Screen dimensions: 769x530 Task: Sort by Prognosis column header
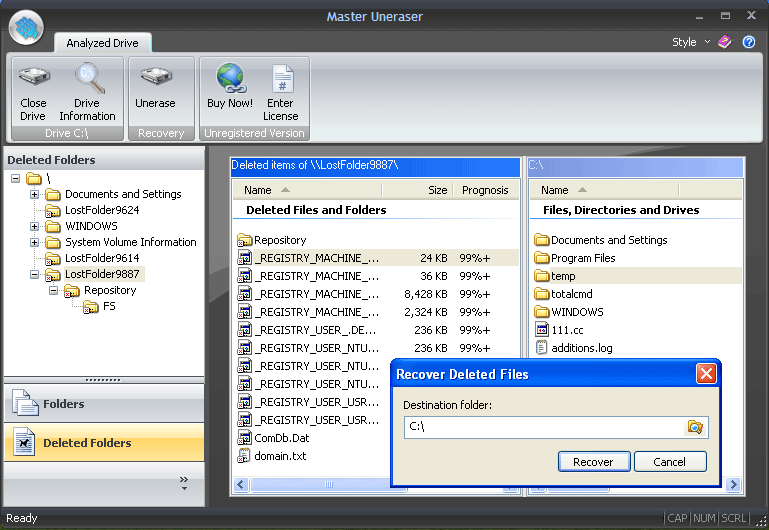click(x=485, y=190)
